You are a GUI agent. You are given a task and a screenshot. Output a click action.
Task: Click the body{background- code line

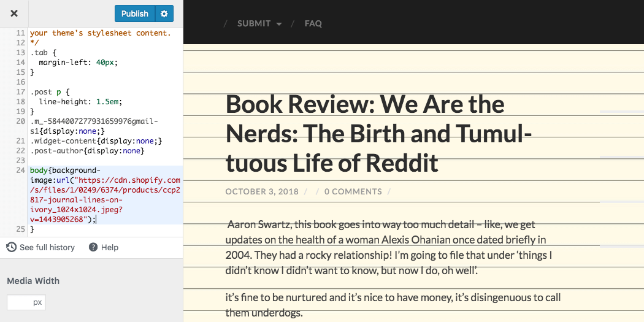[x=65, y=170]
